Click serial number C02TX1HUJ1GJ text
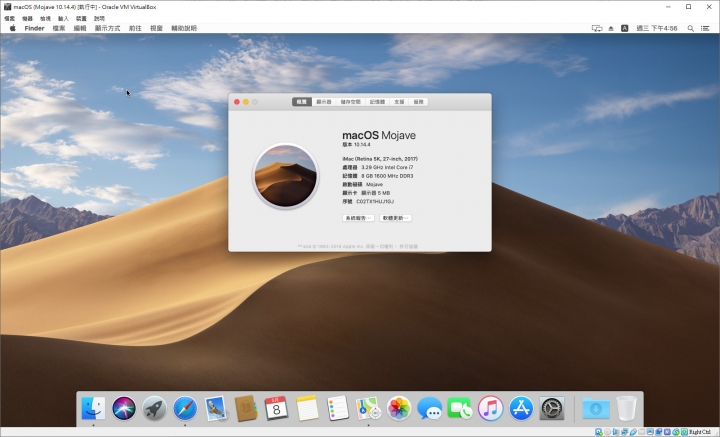 375,202
